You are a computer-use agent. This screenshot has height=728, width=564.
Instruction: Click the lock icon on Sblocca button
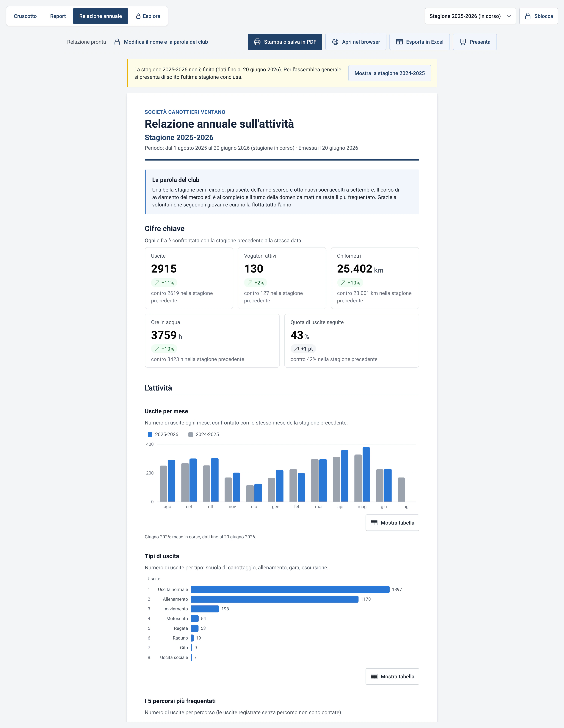click(x=528, y=16)
